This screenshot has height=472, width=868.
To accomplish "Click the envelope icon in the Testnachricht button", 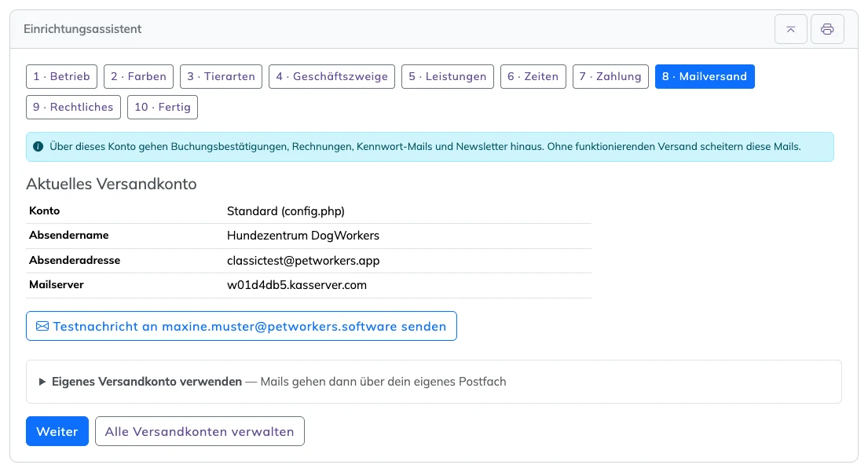I will click(42, 326).
